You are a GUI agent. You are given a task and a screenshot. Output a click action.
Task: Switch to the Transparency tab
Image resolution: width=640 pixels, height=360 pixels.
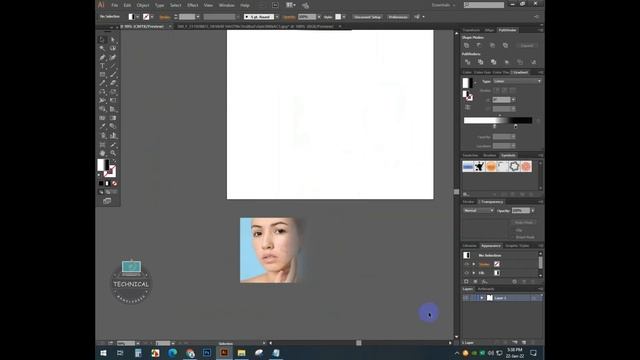[492, 202]
